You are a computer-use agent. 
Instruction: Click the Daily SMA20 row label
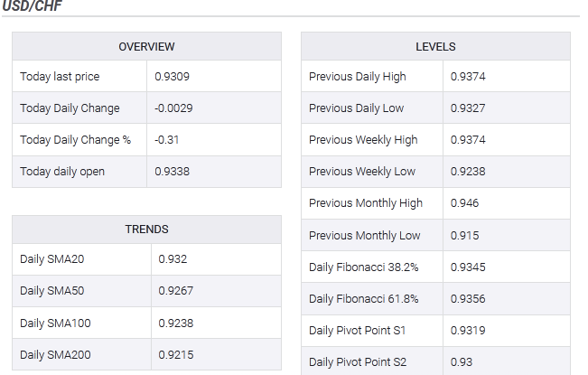point(51,259)
